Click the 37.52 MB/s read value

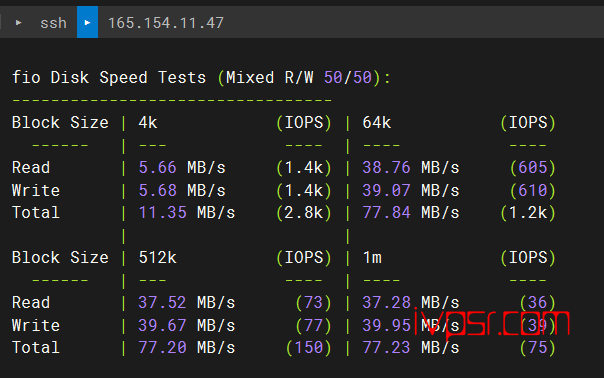pyautogui.click(x=187, y=302)
